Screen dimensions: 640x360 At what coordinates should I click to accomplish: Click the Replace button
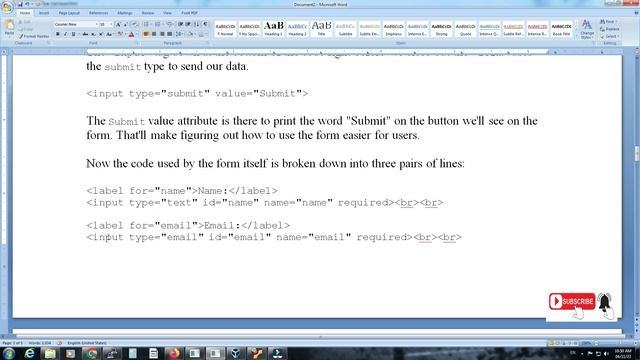610,29
